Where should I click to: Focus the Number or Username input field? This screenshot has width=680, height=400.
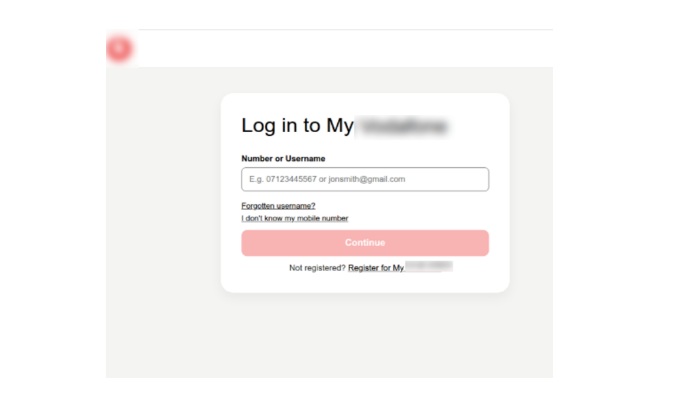[365, 179]
